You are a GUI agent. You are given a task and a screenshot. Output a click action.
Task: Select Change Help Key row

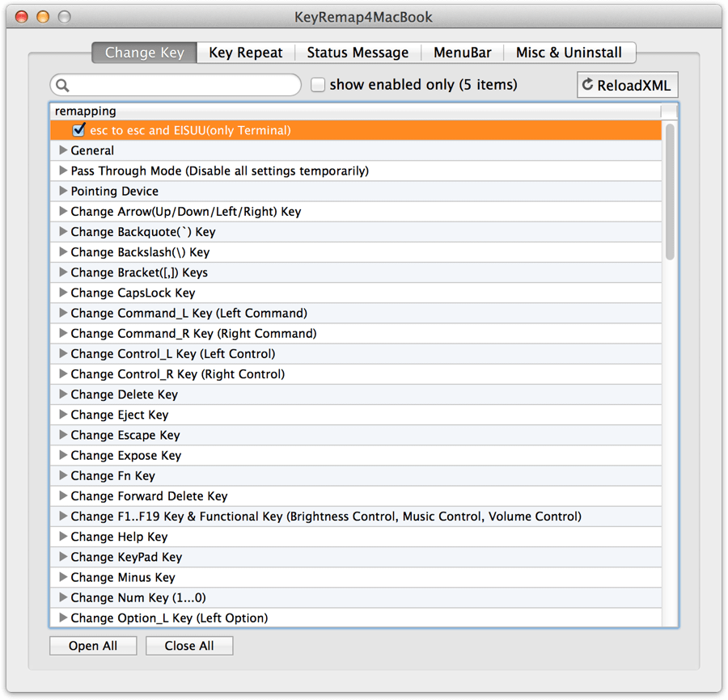[x=356, y=537]
